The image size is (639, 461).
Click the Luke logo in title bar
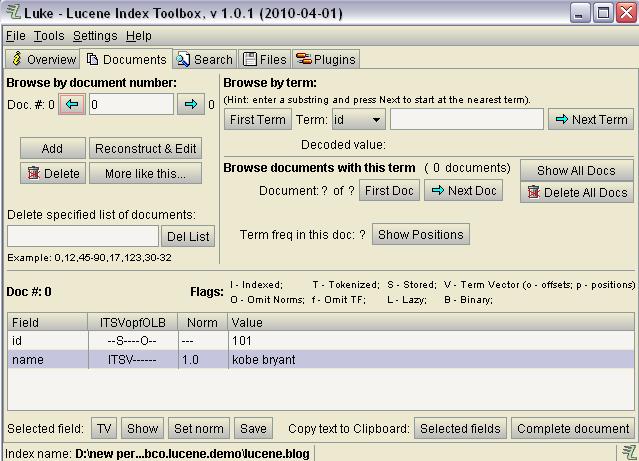coord(13,12)
